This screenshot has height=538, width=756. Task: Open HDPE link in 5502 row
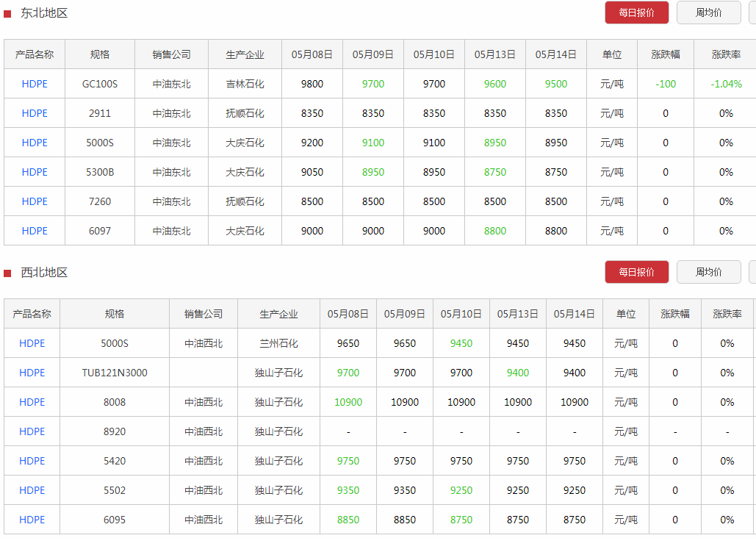click(32, 491)
